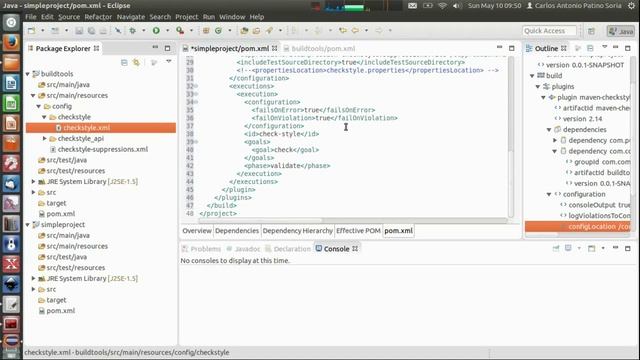Screen dimensions: 640x360
Task: Collapse the simpleproject project tree
Action: (x=28, y=224)
